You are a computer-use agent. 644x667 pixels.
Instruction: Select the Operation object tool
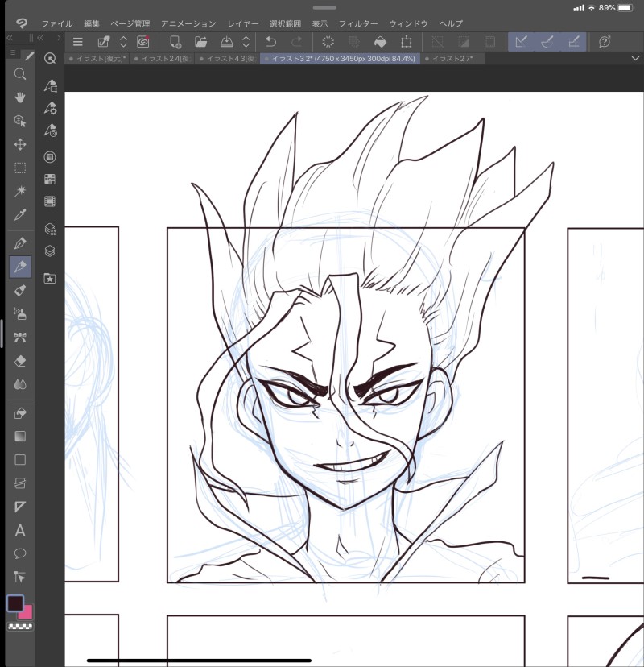[20, 121]
